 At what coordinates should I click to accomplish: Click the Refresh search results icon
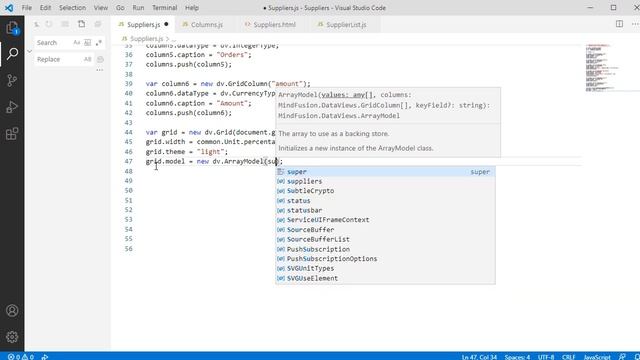[x=49, y=24]
